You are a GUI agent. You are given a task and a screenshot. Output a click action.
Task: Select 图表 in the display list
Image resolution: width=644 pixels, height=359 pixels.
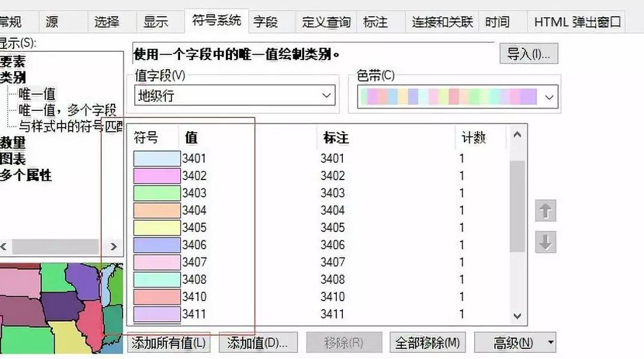pos(13,159)
